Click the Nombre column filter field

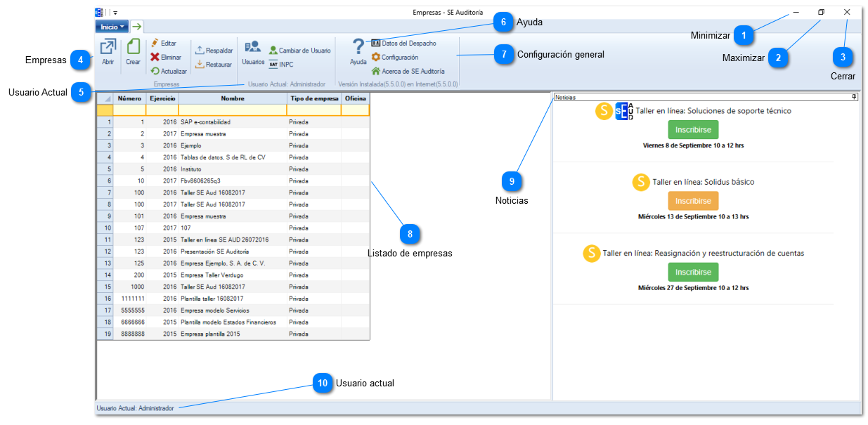pos(233,110)
